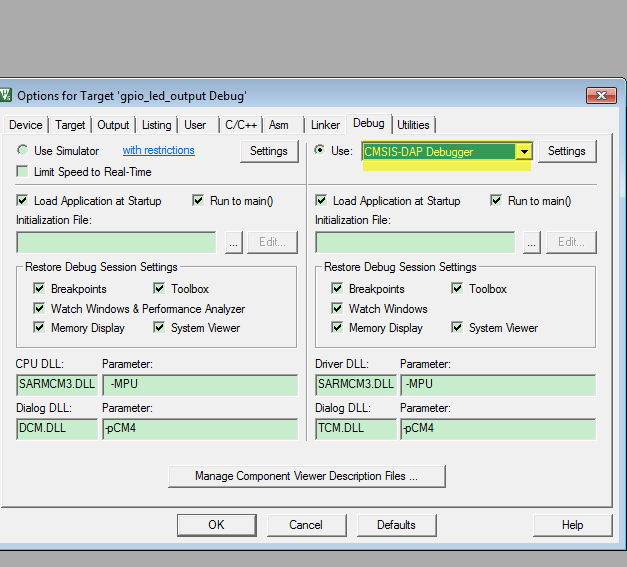The width and height of the screenshot is (627, 567).
Task: Toggle debugger Memory Display checkbox
Action: [x=337, y=327]
